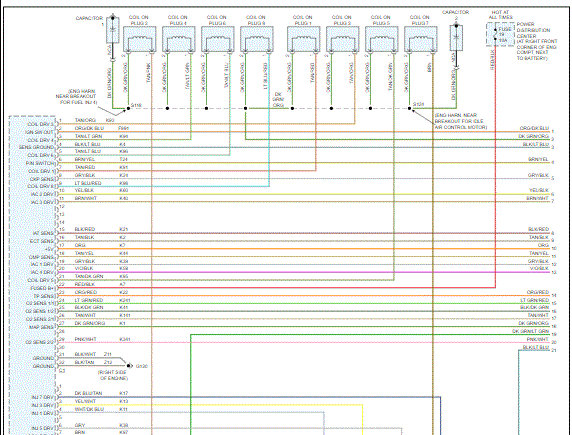Click the 'INJ 1 DRV' pin label
Screen dimensions: 572x435
42,413
